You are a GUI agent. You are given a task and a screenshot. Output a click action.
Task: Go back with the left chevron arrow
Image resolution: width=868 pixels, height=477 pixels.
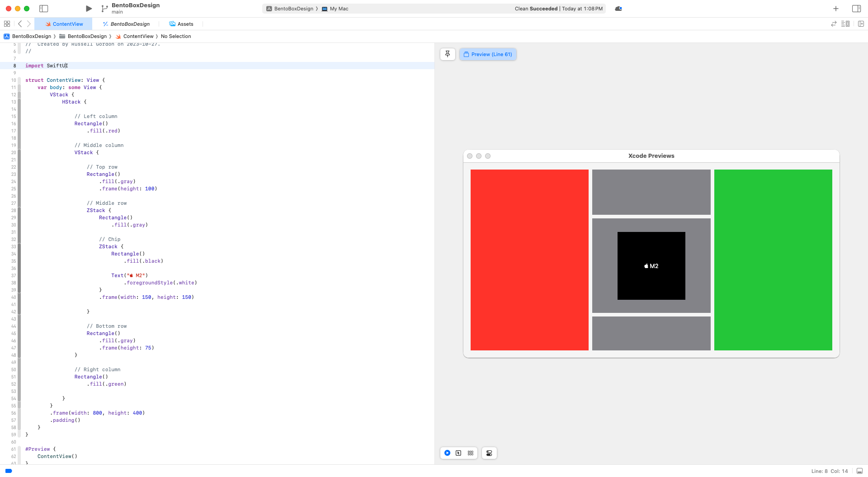pos(20,24)
